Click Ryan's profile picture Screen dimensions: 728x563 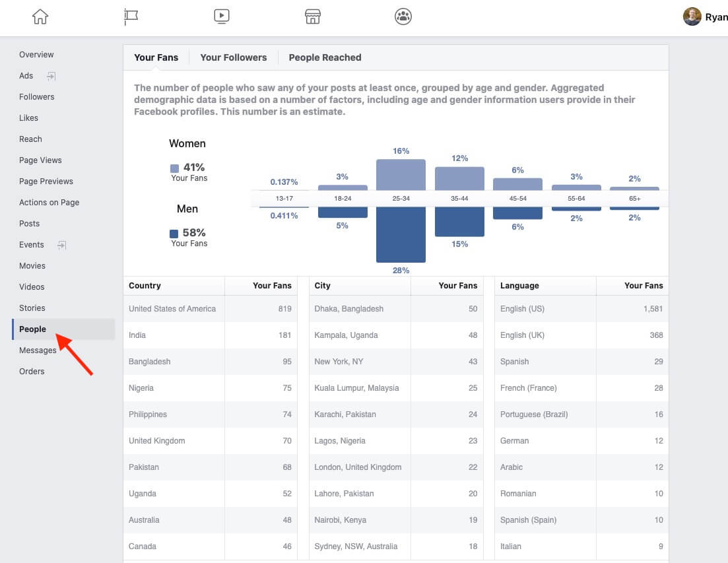[x=692, y=16]
